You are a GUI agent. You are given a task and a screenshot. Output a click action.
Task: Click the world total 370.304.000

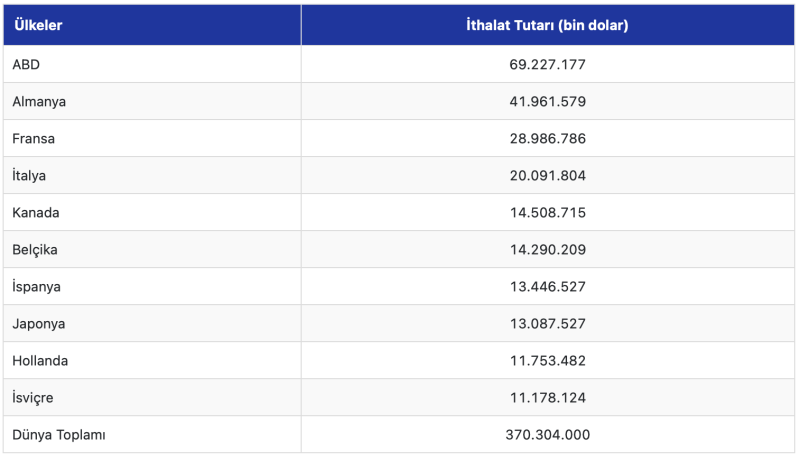pyautogui.click(x=547, y=435)
